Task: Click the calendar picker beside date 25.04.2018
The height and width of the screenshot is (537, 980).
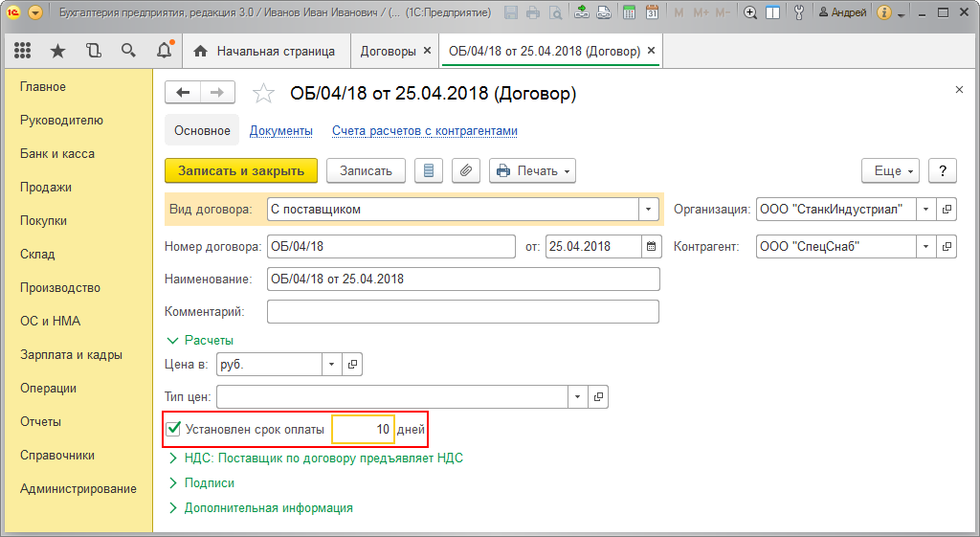Action: [x=651, y=246]
